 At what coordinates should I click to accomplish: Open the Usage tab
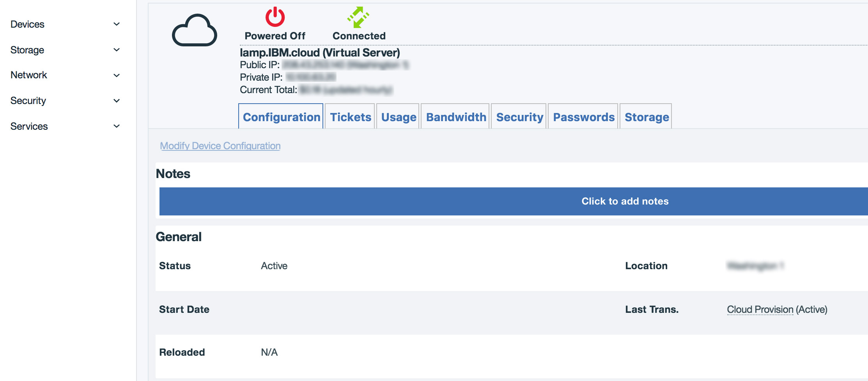tap(398, 116)
